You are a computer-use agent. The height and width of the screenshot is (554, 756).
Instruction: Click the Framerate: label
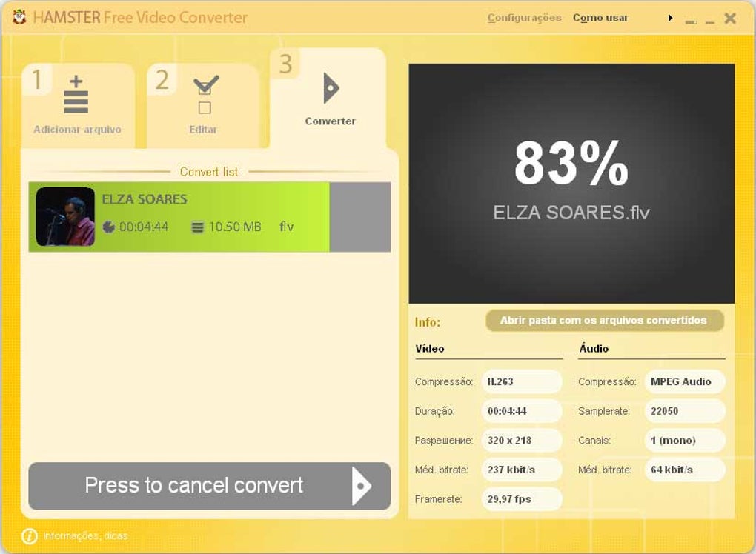click(438, 499)
